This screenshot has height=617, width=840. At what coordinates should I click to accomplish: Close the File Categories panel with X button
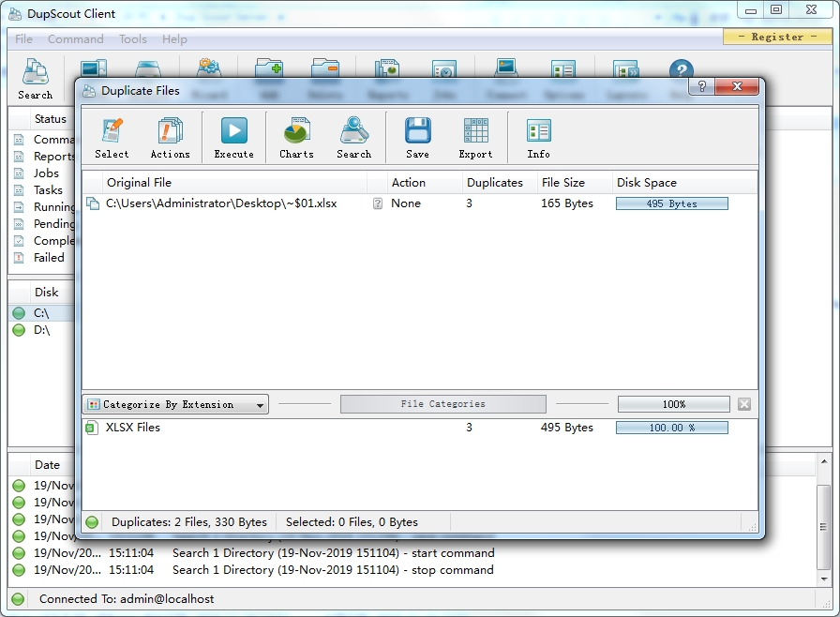744,404
